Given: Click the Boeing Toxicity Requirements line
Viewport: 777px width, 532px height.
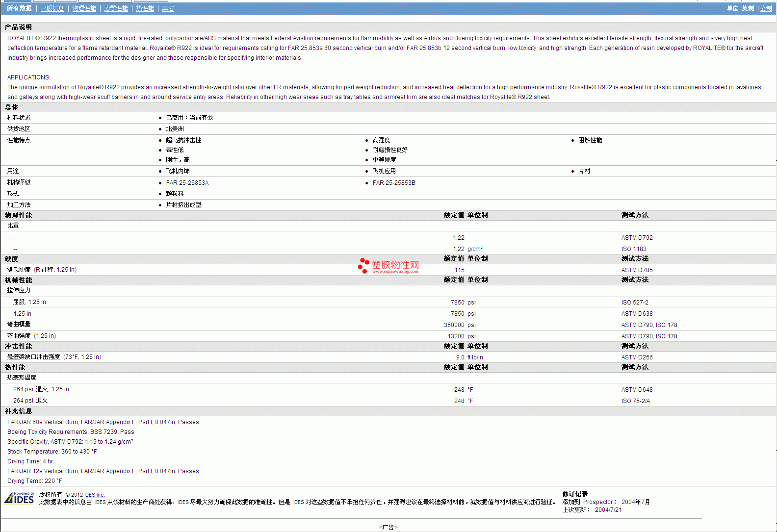Looking at the screenshot, I should [71, 432].
